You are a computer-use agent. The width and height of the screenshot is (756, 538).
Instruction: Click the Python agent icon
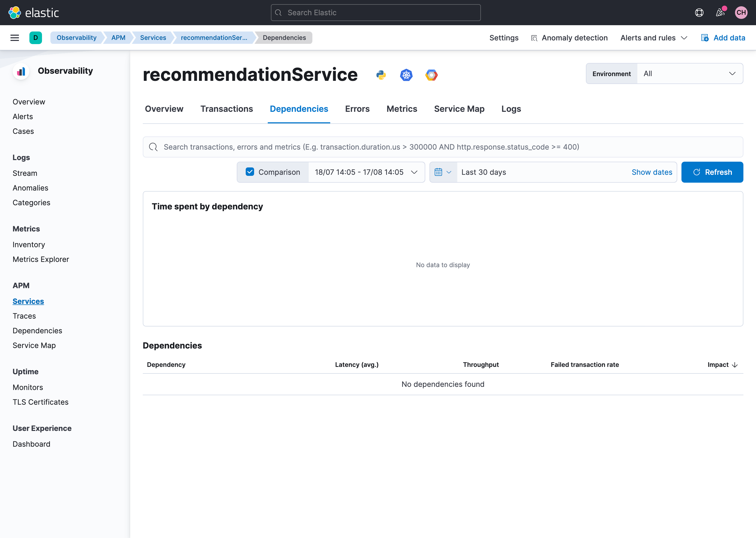pos(381,75)
